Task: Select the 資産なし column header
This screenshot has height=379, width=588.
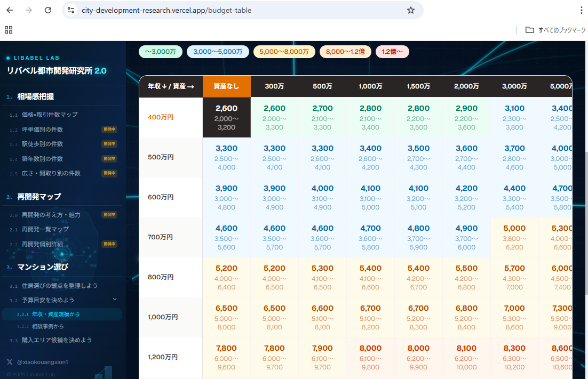Action: [226, 86]
